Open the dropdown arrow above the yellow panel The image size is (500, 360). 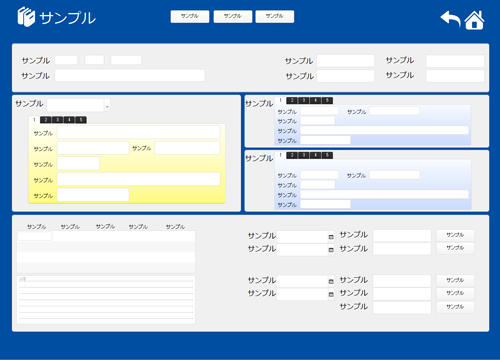coord(107,105)
